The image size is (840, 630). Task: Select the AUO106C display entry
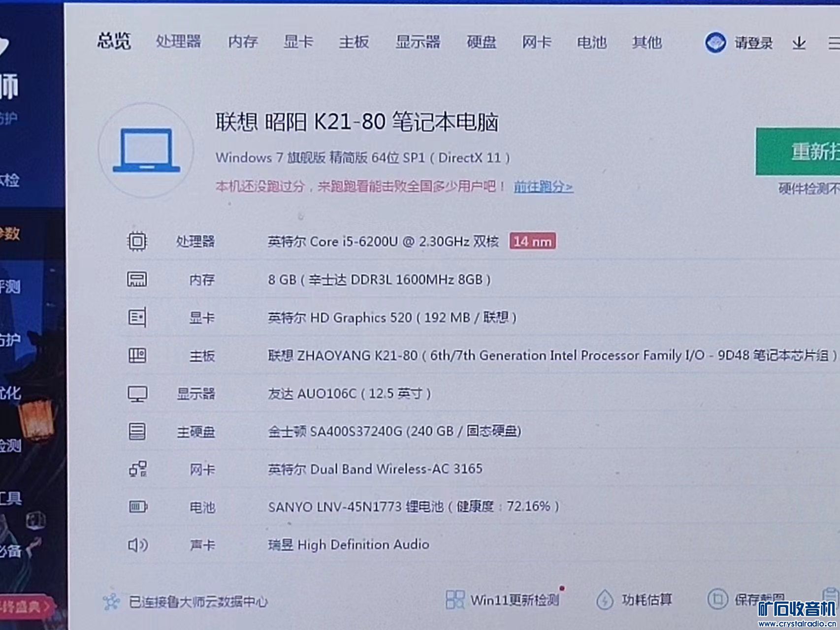(x=349, y=394)
